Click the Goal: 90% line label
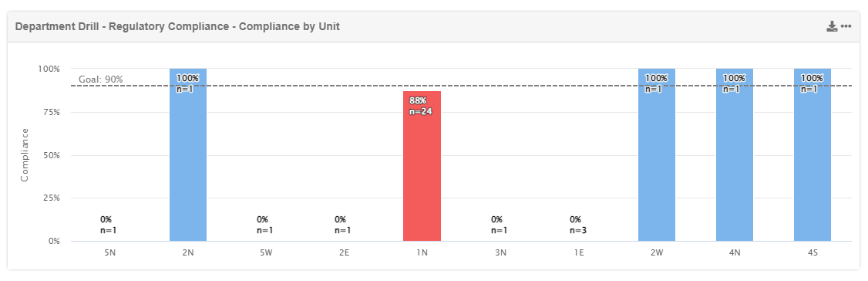 (x=100, y=80)
